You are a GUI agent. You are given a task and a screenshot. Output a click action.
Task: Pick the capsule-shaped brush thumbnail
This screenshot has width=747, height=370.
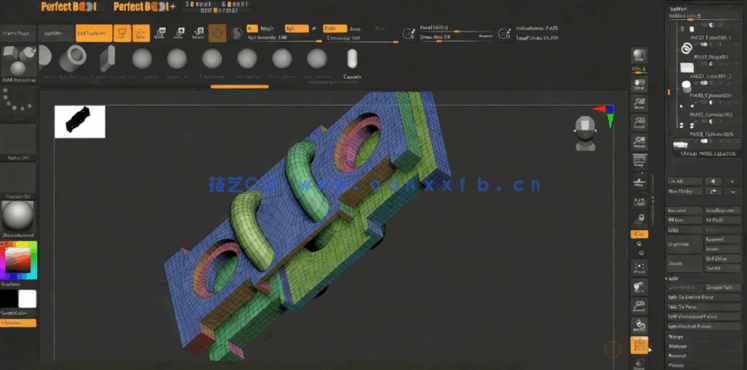(x=352, y=59)
